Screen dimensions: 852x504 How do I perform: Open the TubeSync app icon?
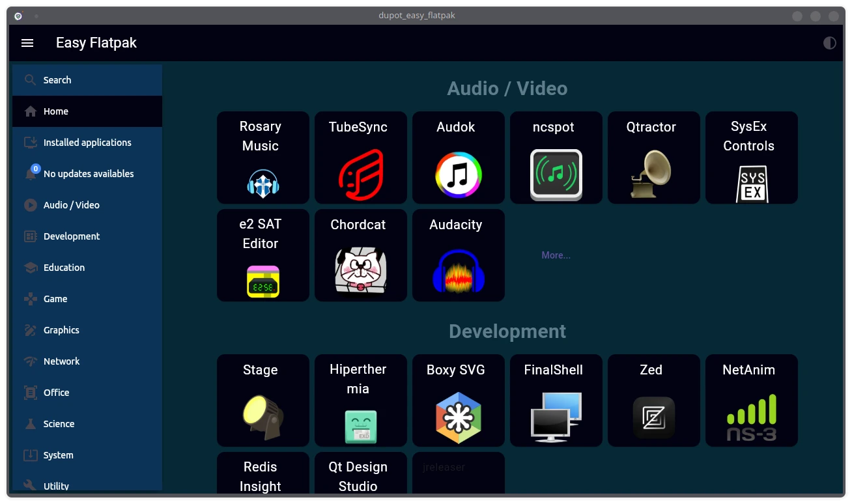(361, 175)
